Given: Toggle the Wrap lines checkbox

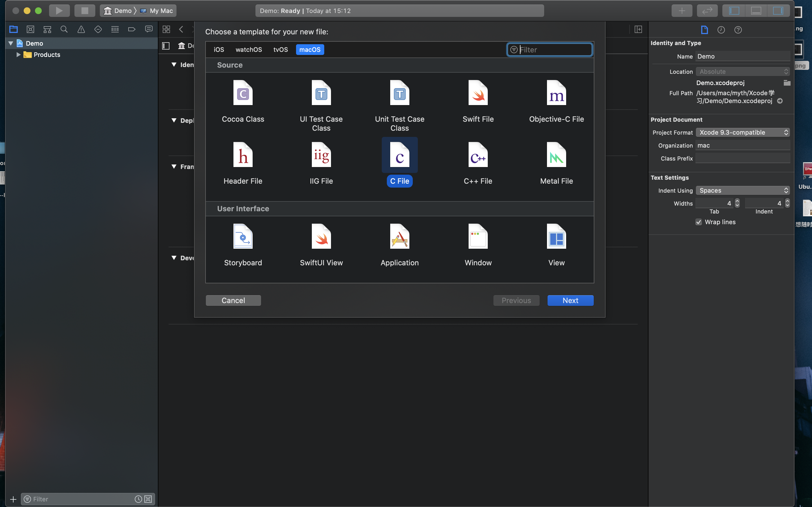Looking at the screenshot, I should click(x=699, y=222).
